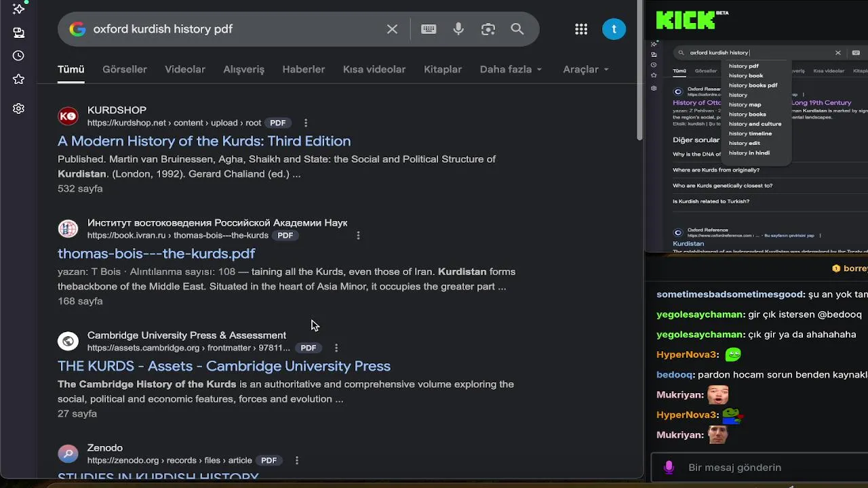This screenshot has height=488, width=868.
Task: Switch to the Görseller tab
Action: [x=125, y=69]
